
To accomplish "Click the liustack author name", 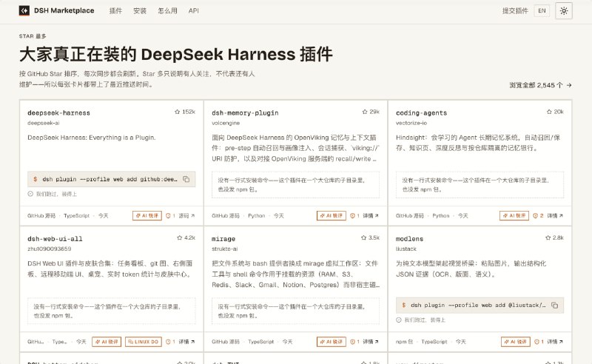I will click(406, 249).
